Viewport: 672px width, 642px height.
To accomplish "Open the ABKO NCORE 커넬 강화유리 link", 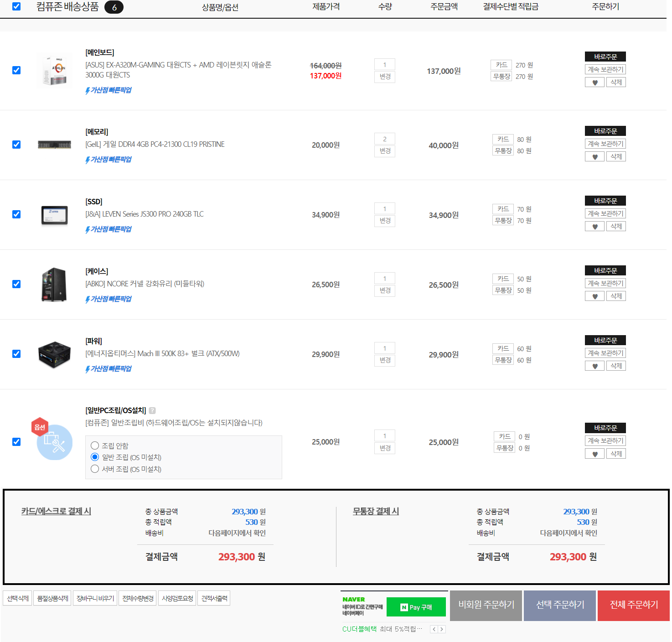I will coord(145,284).
